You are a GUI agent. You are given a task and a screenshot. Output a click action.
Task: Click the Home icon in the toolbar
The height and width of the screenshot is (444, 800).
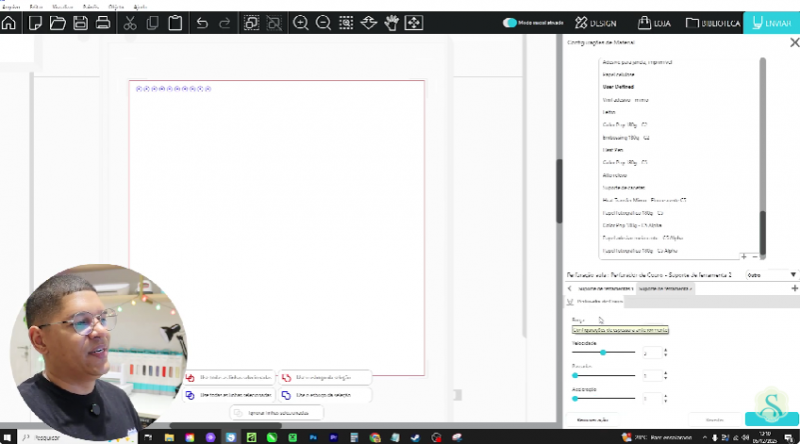9,23
